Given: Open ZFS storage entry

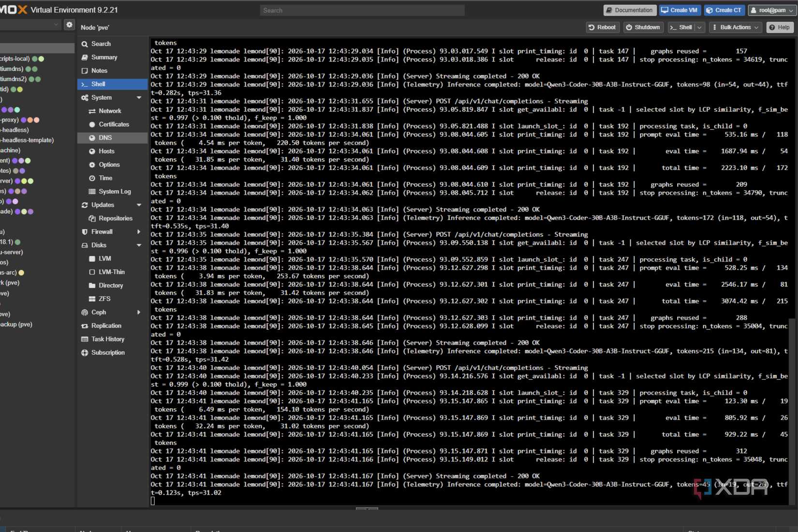Looking at the screenshot, I should 112,299.
